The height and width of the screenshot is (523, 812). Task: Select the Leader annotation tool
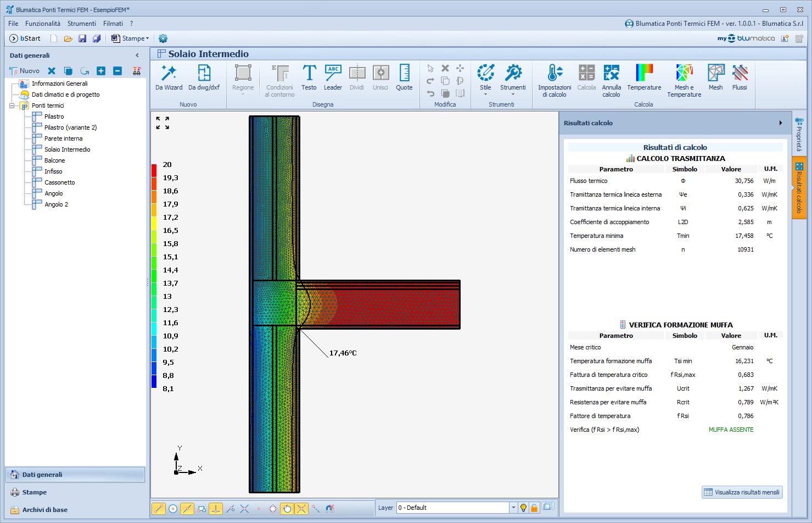pos(333,77)
